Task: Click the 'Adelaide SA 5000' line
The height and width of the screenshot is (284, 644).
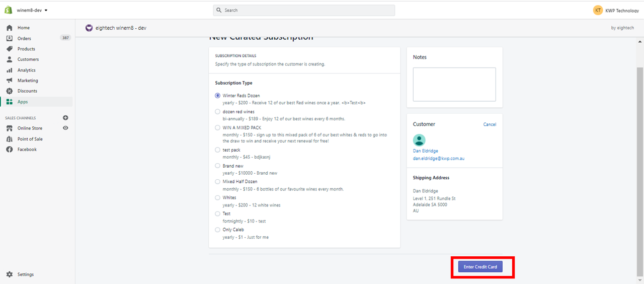Action: pos(430,204)
